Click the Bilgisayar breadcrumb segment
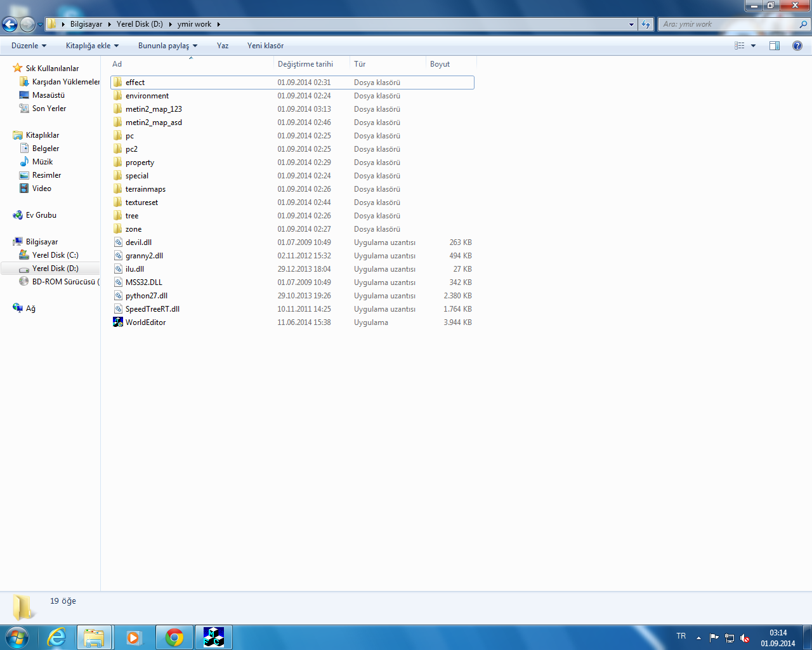The width and height of the screenshot is (812, 650). (86, 24)
